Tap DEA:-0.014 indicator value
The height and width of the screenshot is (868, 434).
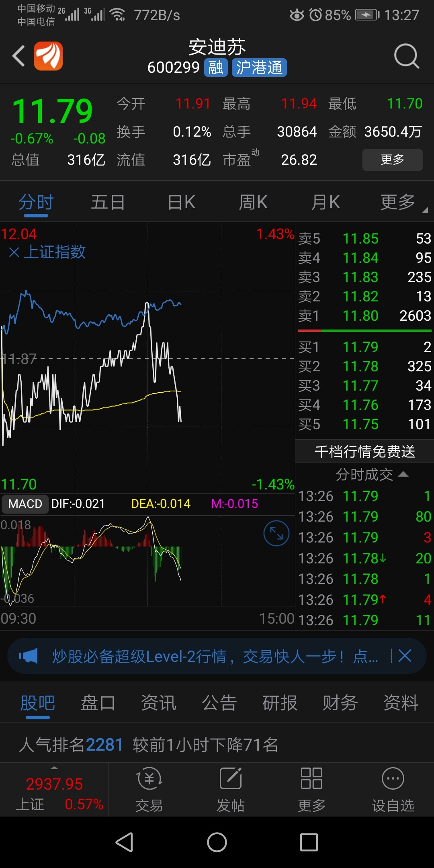pyautogui.click(x=161, y=504)
